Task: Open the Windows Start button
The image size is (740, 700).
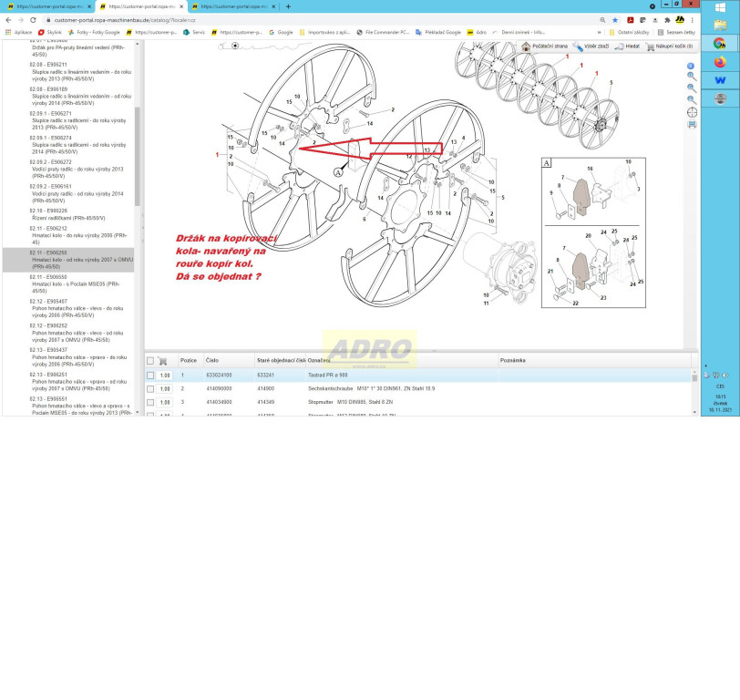Action: click(x=720, y=7)
